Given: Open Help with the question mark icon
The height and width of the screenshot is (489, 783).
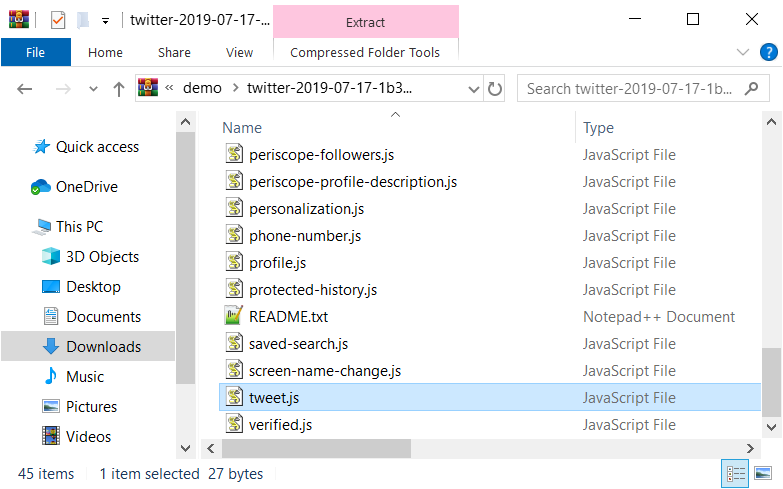Looking at the screenshot, I should [768, 52].
